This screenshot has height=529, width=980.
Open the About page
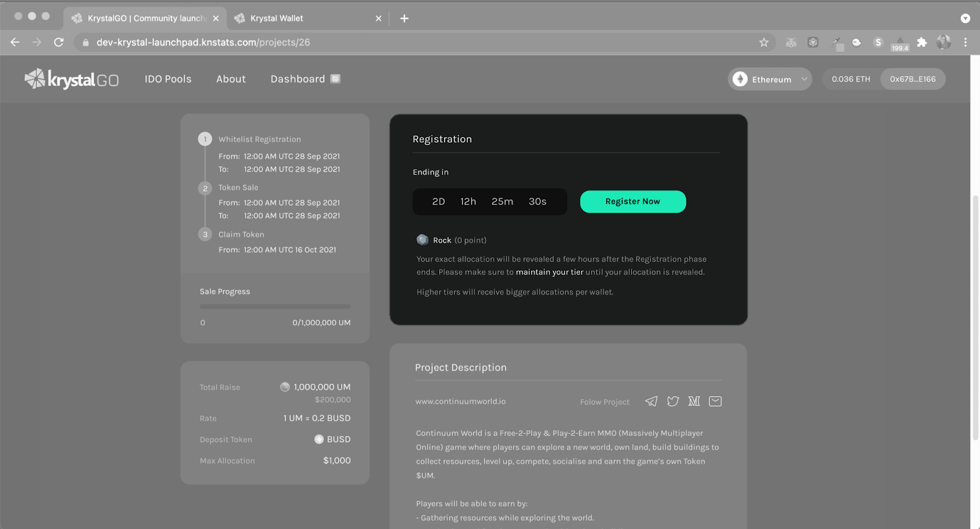pos(231,79)
